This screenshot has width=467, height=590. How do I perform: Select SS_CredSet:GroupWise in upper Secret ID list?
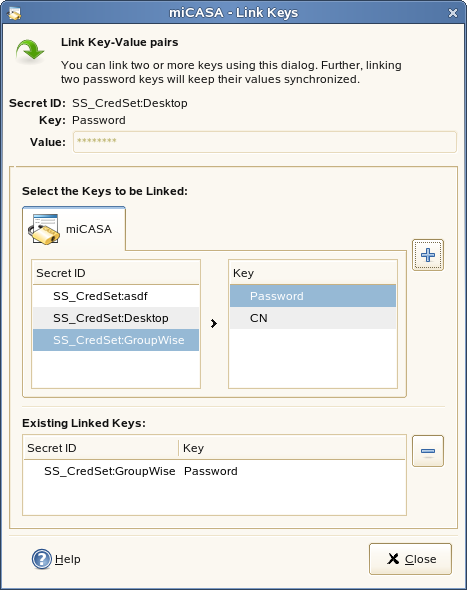tap(116, 340)
